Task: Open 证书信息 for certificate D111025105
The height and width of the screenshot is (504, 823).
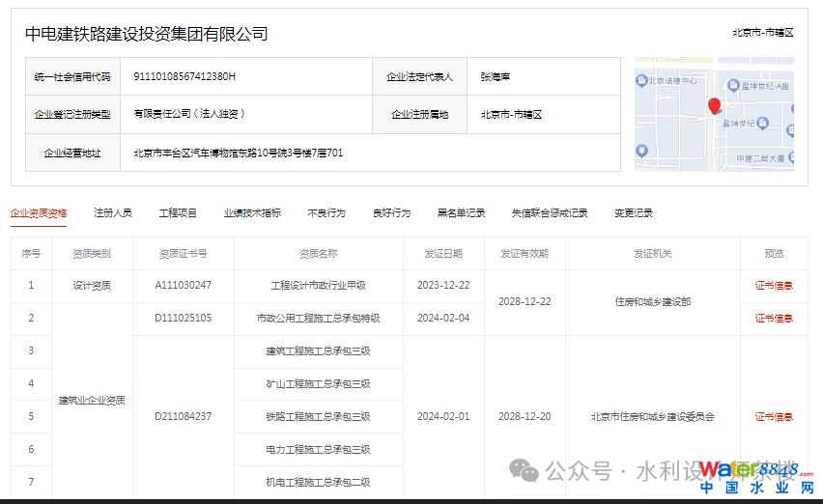Action: [x=774, y=319]
